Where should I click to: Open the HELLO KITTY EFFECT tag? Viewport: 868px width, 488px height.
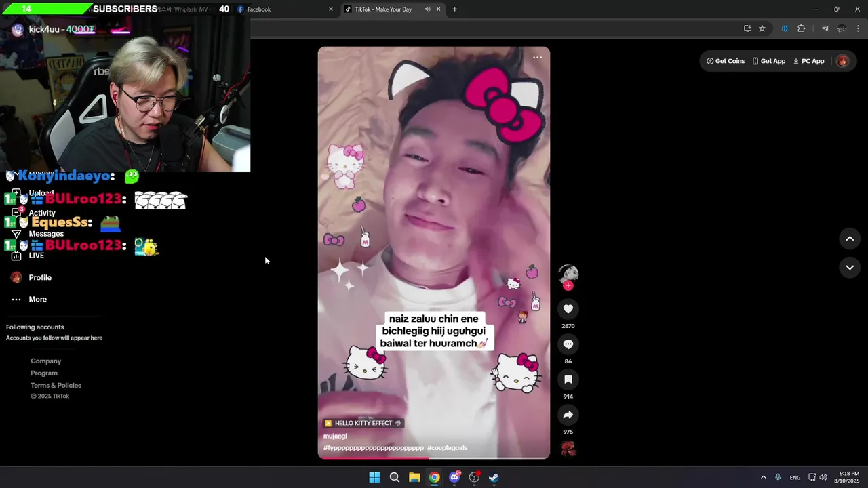pos(363,423)
